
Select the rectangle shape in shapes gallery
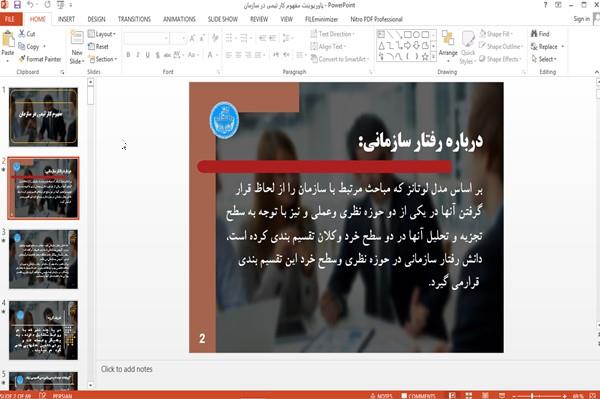click(x=408, y=35)
